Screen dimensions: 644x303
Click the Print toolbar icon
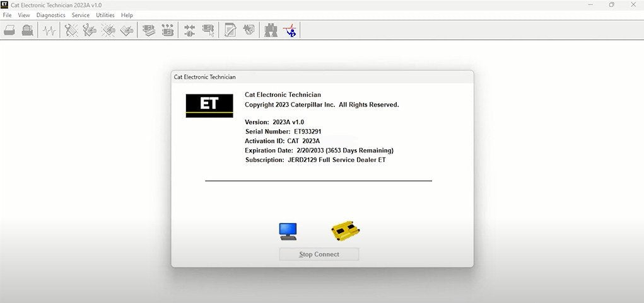(x=9, y=30)
